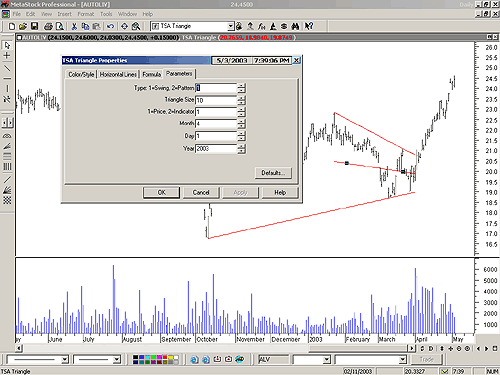The height and width of the screenshot is (375, 500).
Task: Click the Defaults button
Action: point(273,173)
